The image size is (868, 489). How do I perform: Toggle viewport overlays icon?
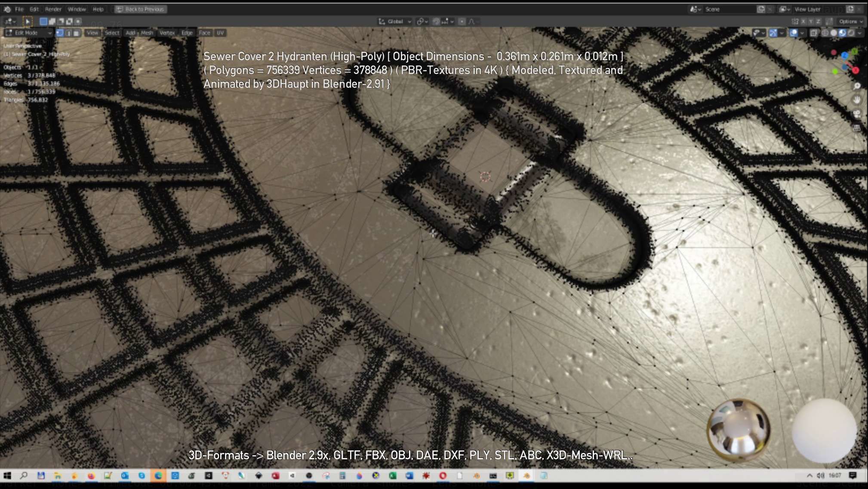click(794, 33)
